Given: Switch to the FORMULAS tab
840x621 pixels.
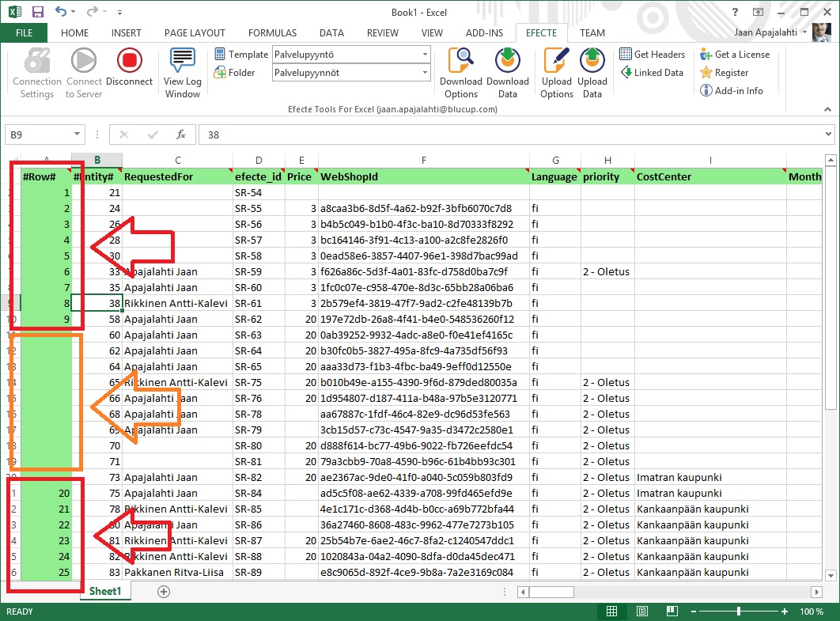Looking at the screenshot, I should click(x=272, y=32).
